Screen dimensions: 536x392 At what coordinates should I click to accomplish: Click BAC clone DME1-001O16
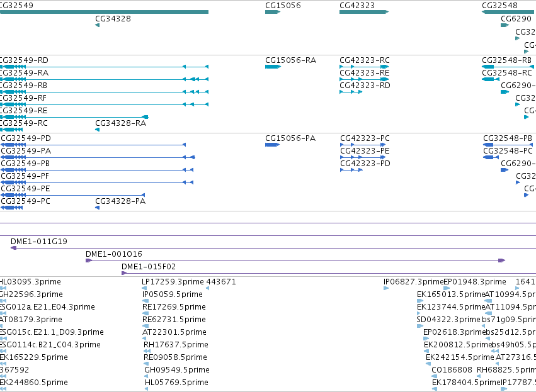click(x=295, y=260)
